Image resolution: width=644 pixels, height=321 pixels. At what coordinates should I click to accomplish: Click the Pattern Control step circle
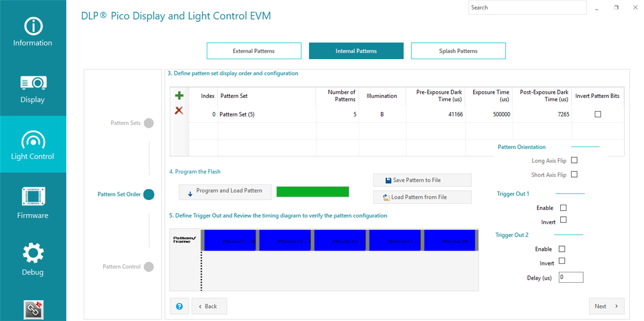[x=149, y=267]
